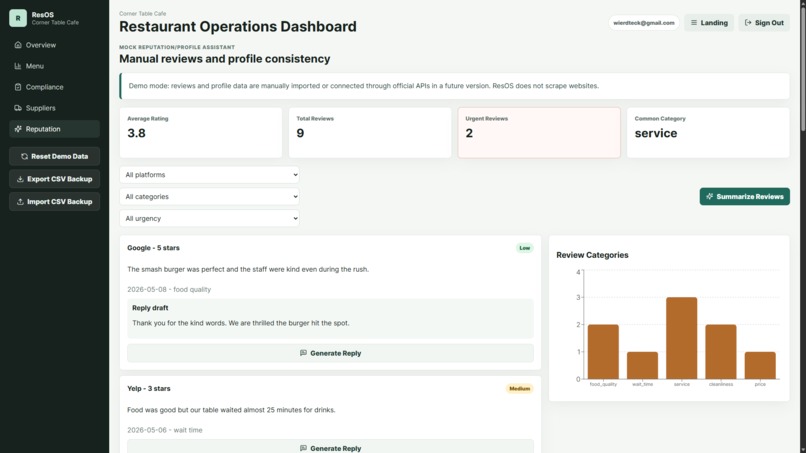Click the ResOS logo badge
The width and height of the screenshot is (806, 453).
pyautogui.click(x=18, y=18)
